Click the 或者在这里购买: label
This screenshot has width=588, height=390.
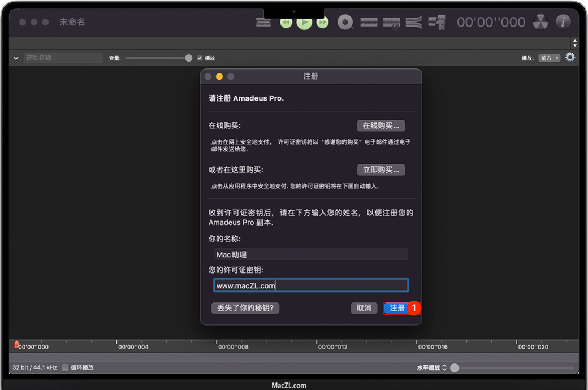236,170
